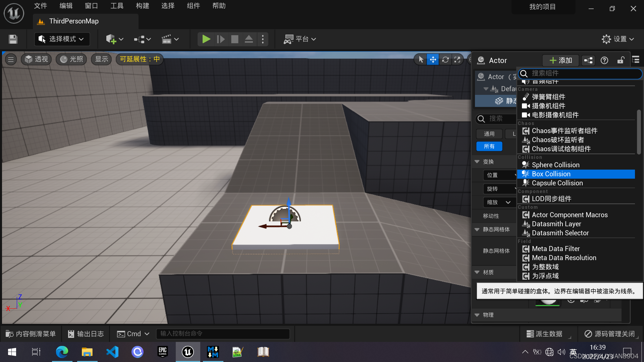Toggle the 通用 property filter
This screenshot has width=644, height=362.
coord(489,134)
